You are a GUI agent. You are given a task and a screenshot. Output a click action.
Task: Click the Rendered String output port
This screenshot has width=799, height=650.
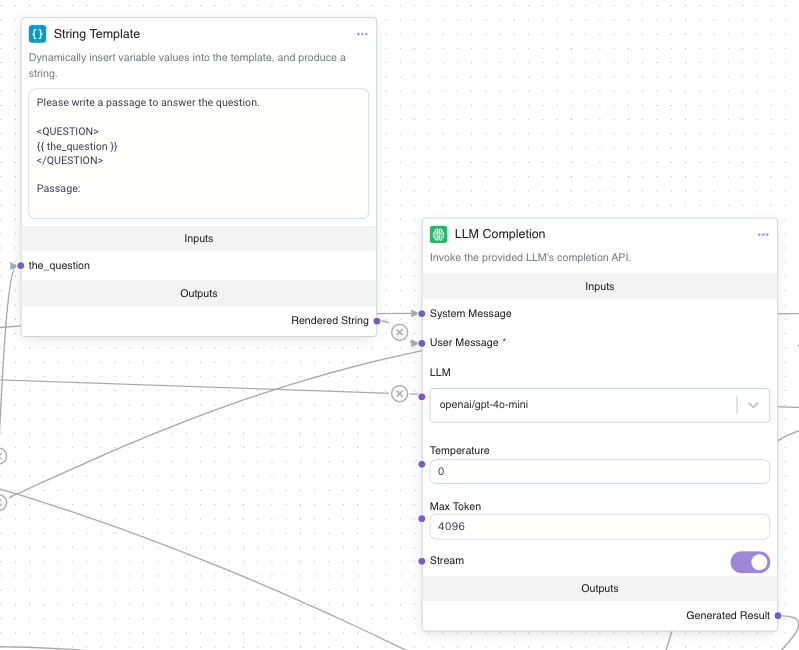point(377,321)
